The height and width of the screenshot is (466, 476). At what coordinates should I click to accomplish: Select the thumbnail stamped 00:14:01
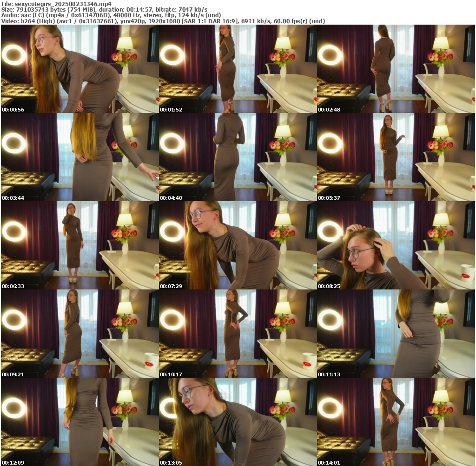pyautogui.click(x=396, y=422)
